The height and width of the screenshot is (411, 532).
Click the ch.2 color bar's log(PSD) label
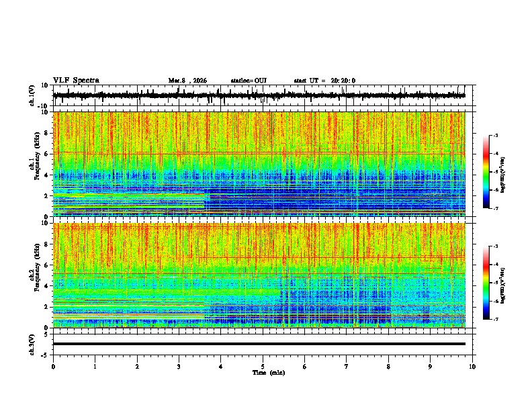503,286
